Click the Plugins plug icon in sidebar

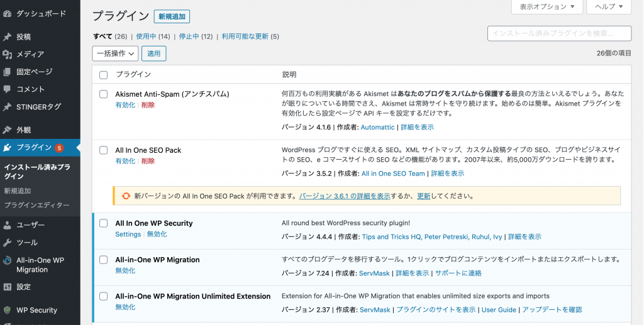pos(7,148)
